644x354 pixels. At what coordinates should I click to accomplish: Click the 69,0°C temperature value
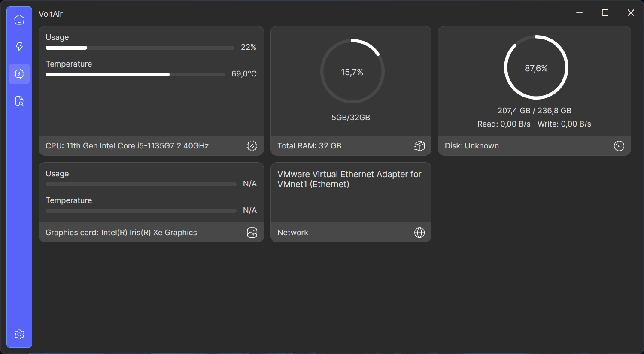pos(244,74)
